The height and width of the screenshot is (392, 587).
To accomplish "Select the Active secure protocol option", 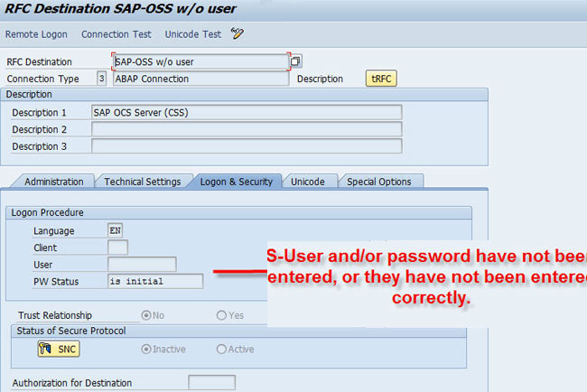I will [x=221, y=349].
